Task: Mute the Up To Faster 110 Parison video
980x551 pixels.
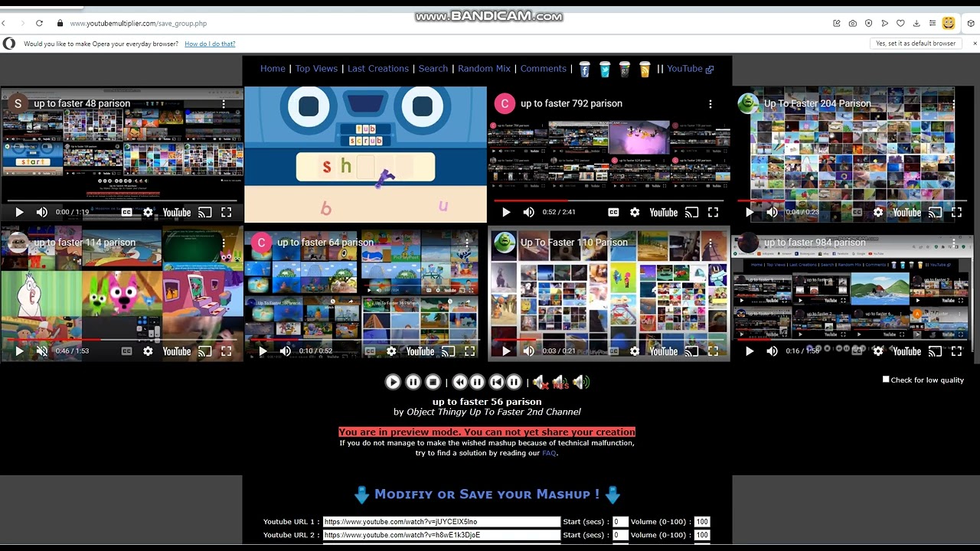Action: [529, 351]
